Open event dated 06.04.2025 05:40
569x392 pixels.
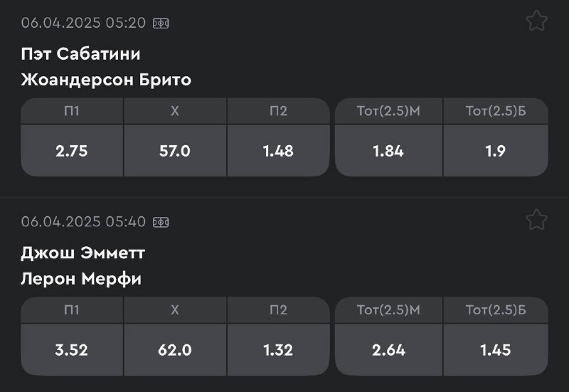83,222
